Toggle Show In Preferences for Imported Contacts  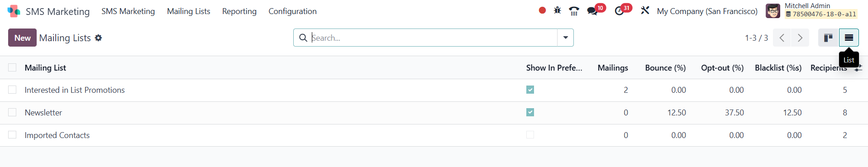click(x=530, y=135)
